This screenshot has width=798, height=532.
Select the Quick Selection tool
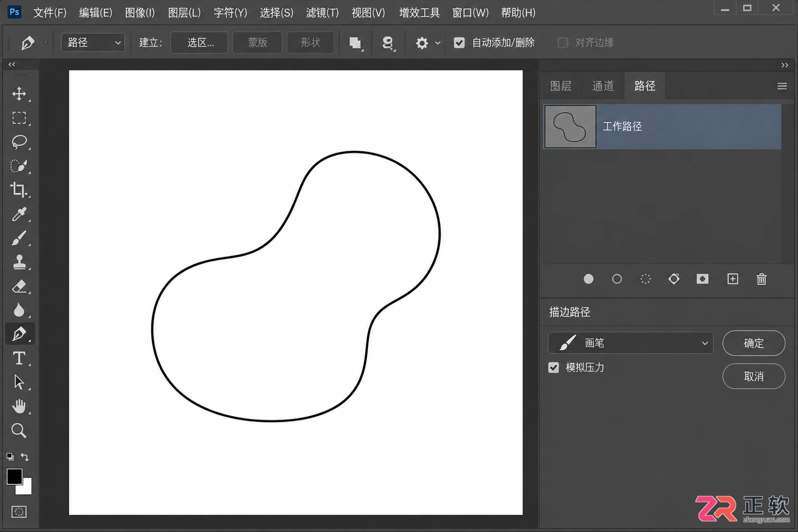click(19, 166)
